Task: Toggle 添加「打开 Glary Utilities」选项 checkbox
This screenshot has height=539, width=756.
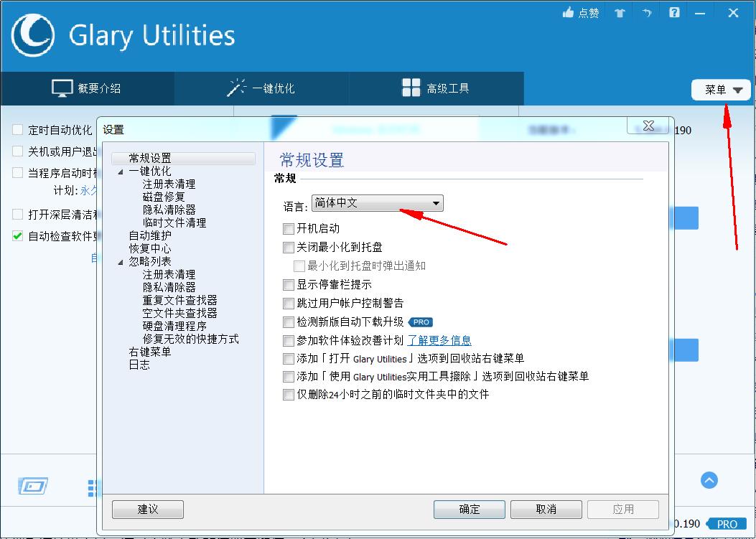Action: click(x=289, y=359)
